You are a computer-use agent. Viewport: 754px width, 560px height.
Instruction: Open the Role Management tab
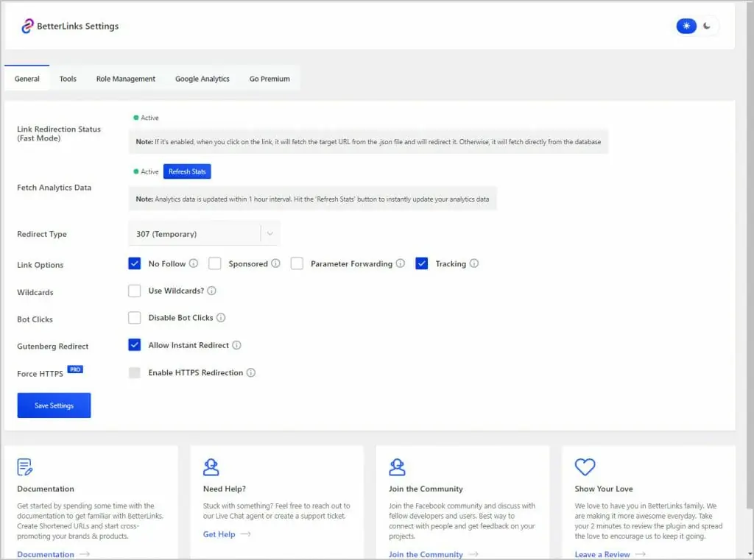click(125, 78)
